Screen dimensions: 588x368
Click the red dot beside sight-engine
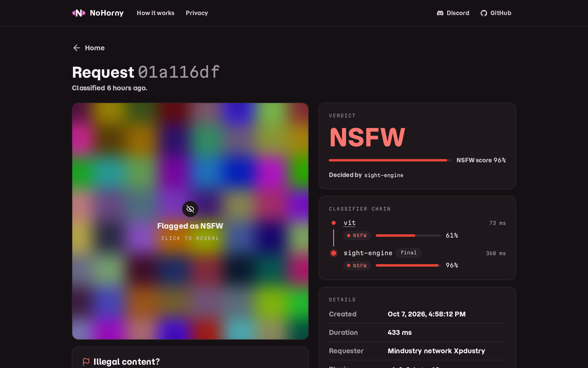333,253
